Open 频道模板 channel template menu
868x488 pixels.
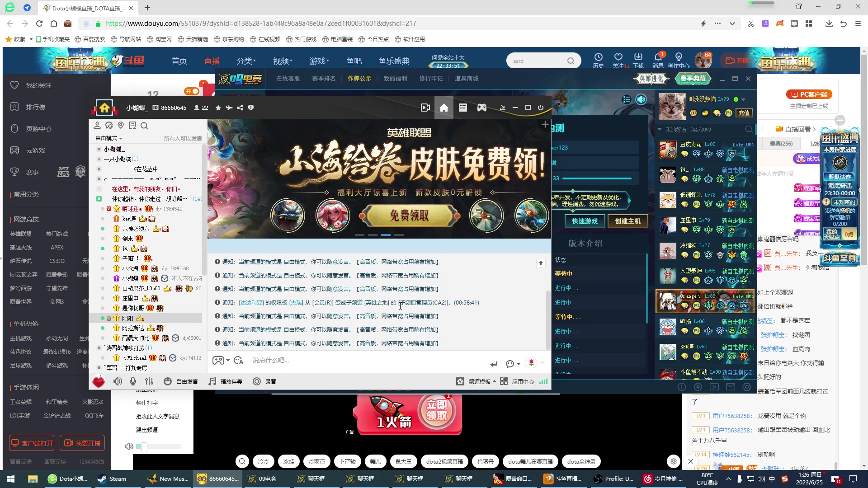pyautogui.click(x=476, y=381)
